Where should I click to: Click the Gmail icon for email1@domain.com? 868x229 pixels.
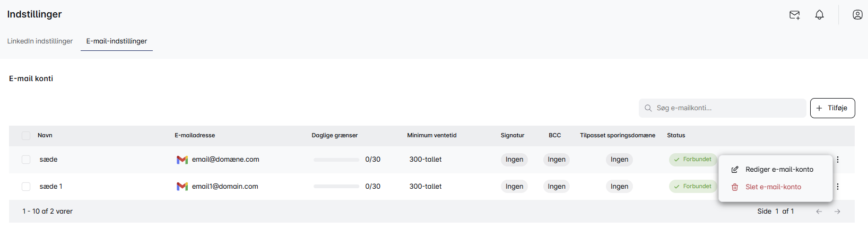(182, 187)
